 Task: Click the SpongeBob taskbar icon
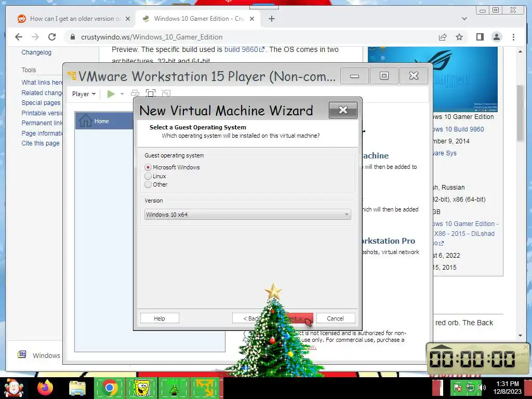[141, 388]
